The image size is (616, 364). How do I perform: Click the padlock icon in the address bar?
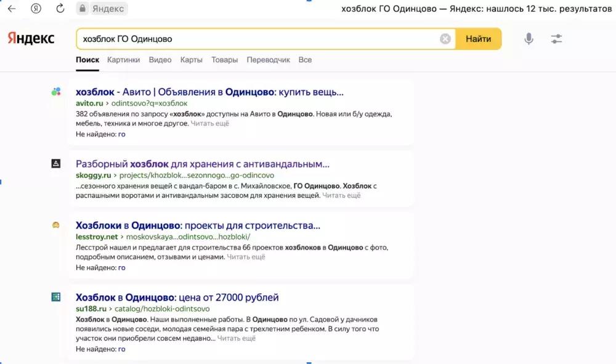pyautogui.click(x=82, y=8)
